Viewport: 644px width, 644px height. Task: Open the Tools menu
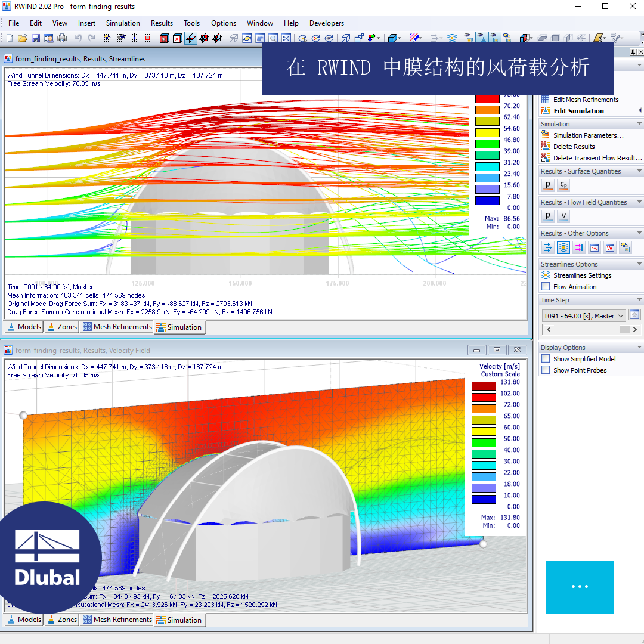click(191, 23)
